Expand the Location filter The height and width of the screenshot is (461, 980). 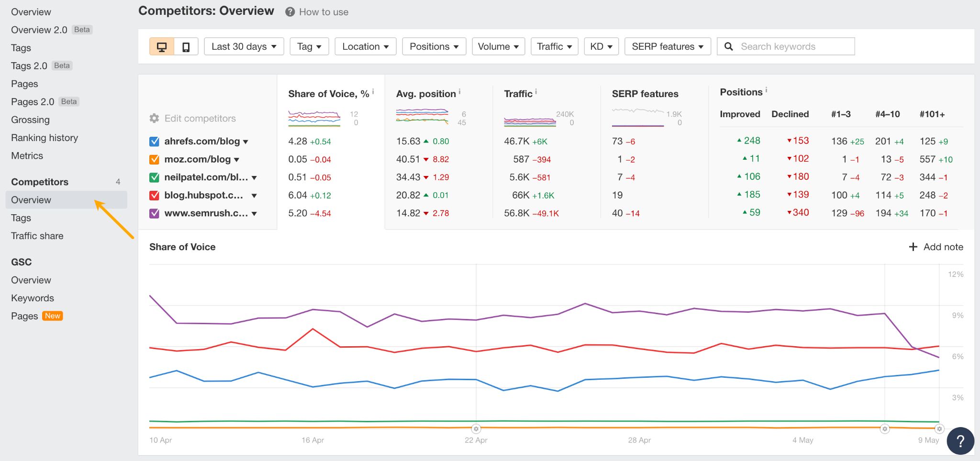[365, 46]
